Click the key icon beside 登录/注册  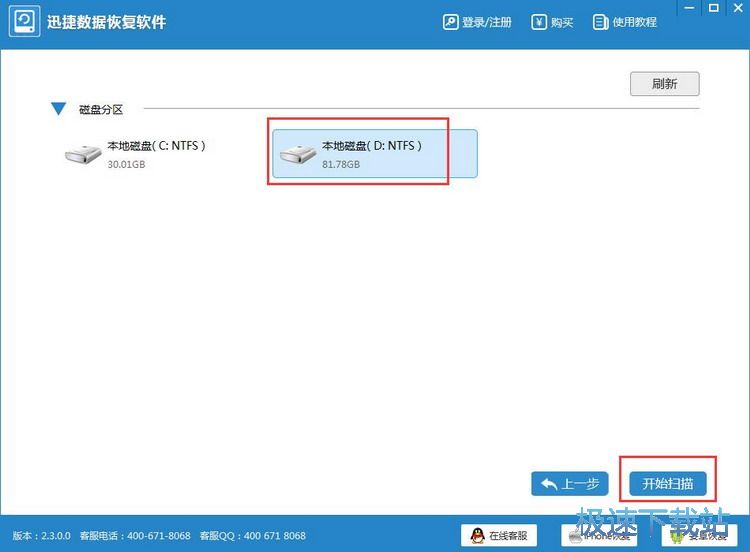click(x=450, y=22)
